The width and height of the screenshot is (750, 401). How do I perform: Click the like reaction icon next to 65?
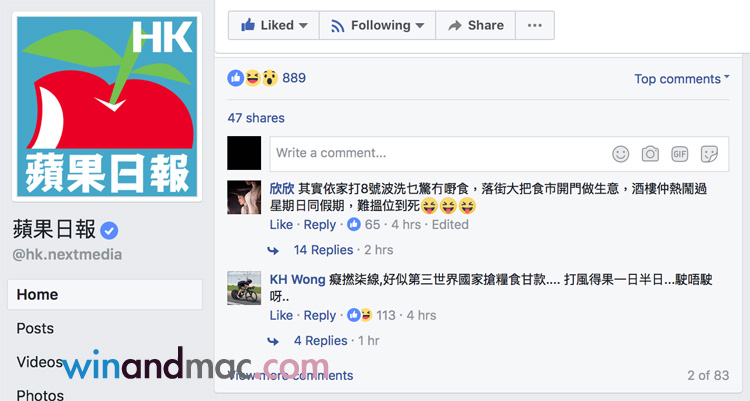[x=353, y=224]
